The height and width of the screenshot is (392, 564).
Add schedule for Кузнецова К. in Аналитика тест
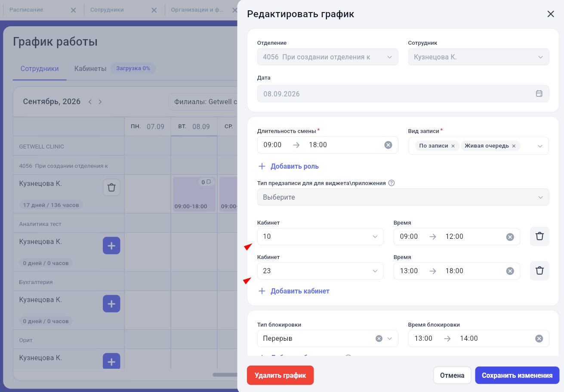[x=111, y=246]
